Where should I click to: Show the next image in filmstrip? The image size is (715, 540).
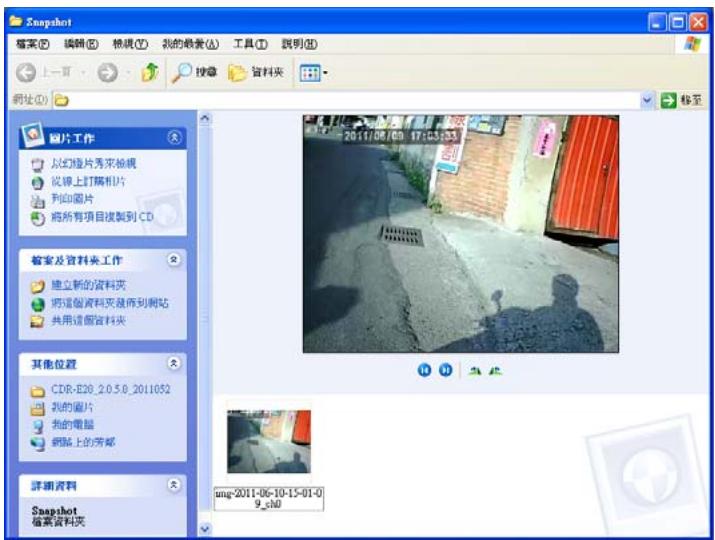coord(446,370)
